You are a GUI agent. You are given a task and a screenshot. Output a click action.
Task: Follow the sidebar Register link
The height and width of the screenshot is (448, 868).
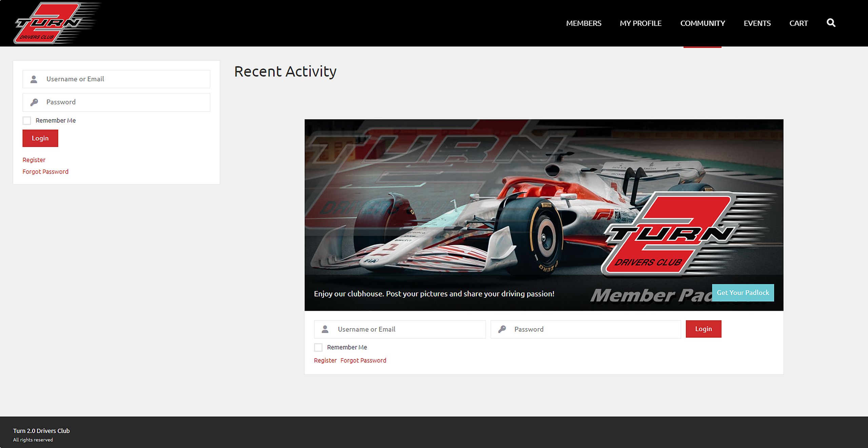34,160
